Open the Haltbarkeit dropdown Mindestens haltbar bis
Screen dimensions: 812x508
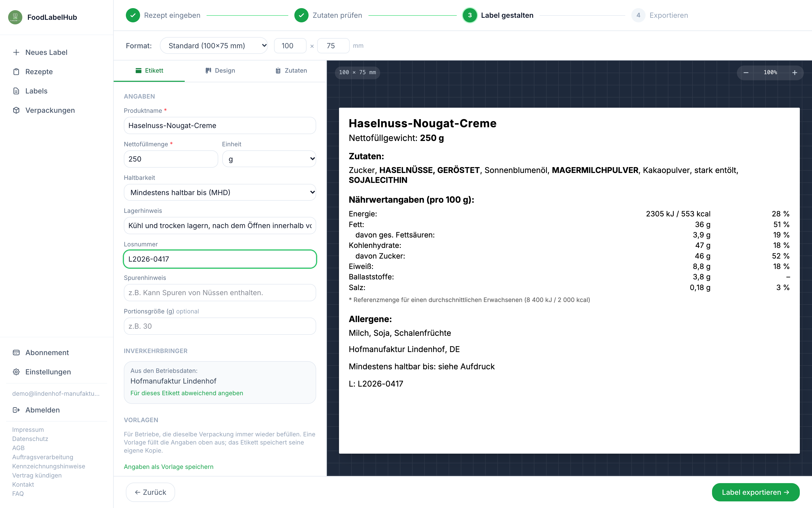(220, 193)
